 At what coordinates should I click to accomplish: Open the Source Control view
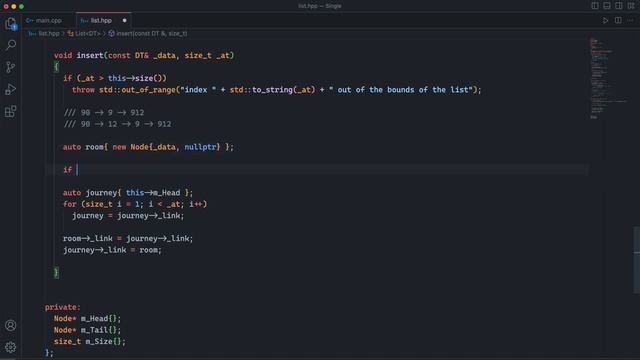point(11,67)
